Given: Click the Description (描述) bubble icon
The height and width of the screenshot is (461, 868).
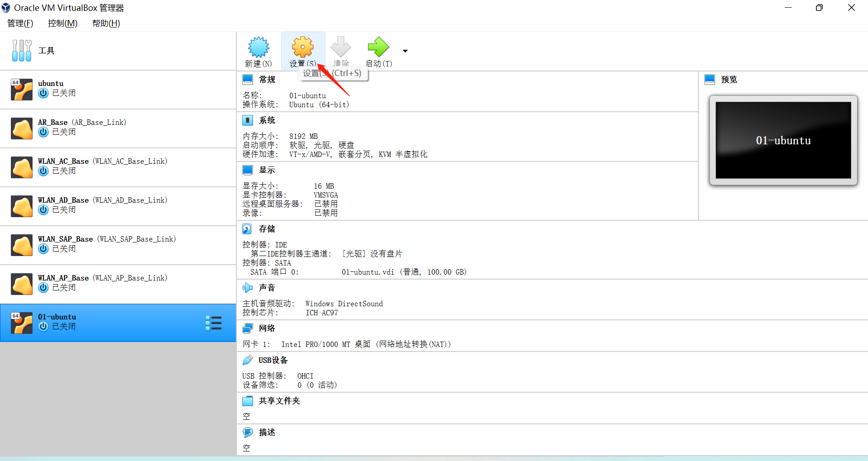Looking at the screenshot, I should click(x=248, y=432).
